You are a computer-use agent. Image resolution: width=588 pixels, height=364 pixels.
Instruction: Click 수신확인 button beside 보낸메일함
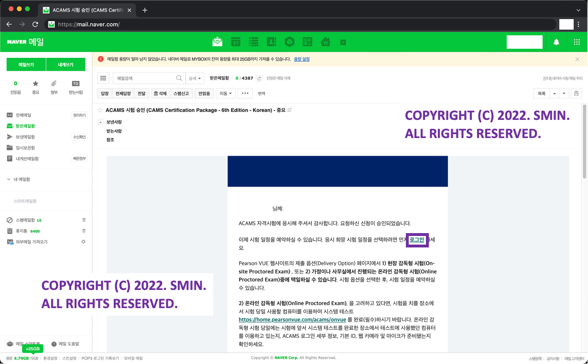[x=79, y=137]
